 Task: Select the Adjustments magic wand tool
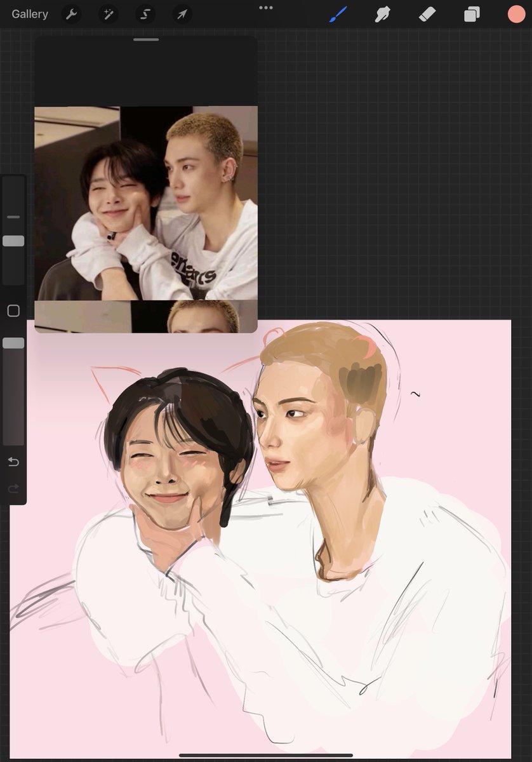108,13
